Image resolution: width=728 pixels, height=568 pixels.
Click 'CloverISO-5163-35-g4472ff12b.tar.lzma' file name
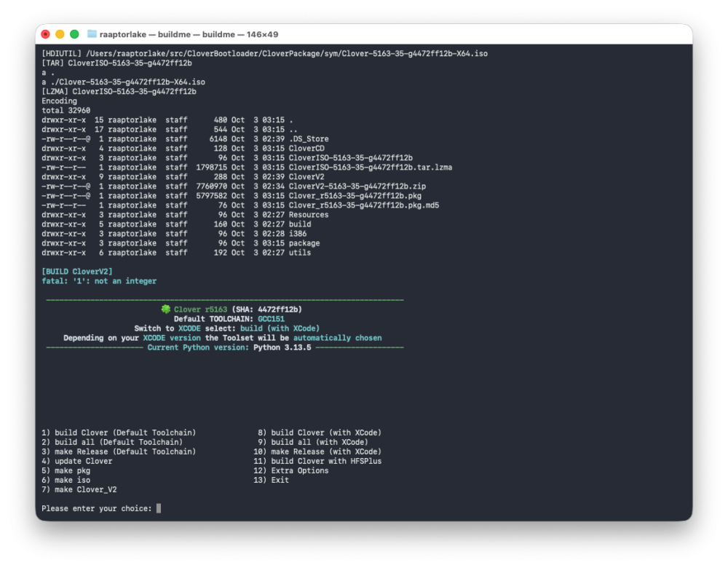pyautogui.click(x=371, y=167)
